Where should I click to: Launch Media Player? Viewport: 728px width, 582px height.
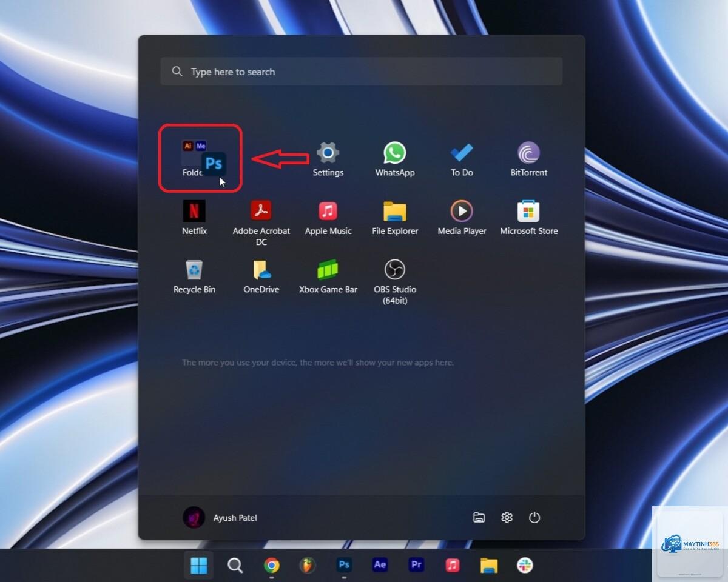coord(462,218)
